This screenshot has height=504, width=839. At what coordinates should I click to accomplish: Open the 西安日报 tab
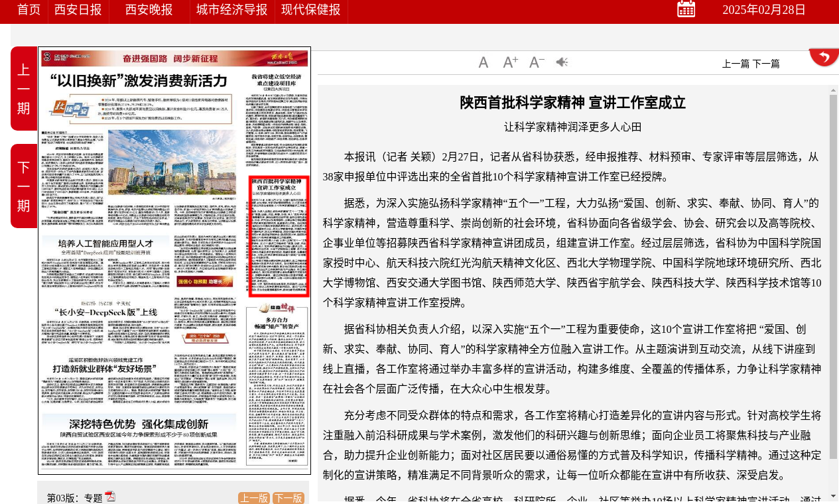[x=78, y=9]
